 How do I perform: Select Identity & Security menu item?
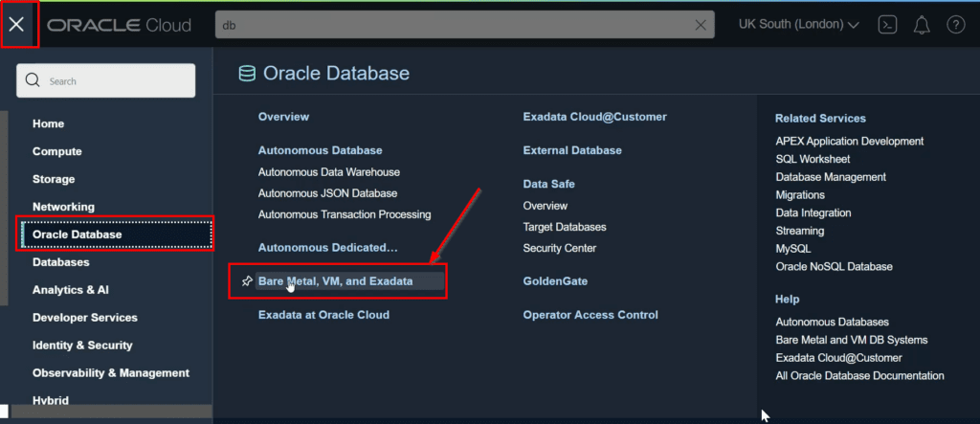pos(82,345)
